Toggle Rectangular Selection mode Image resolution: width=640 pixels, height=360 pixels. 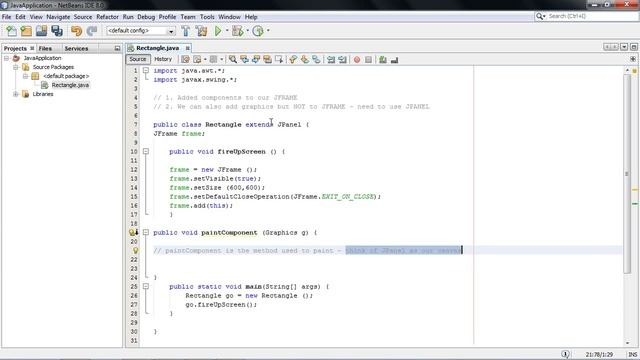click(279, 60)
